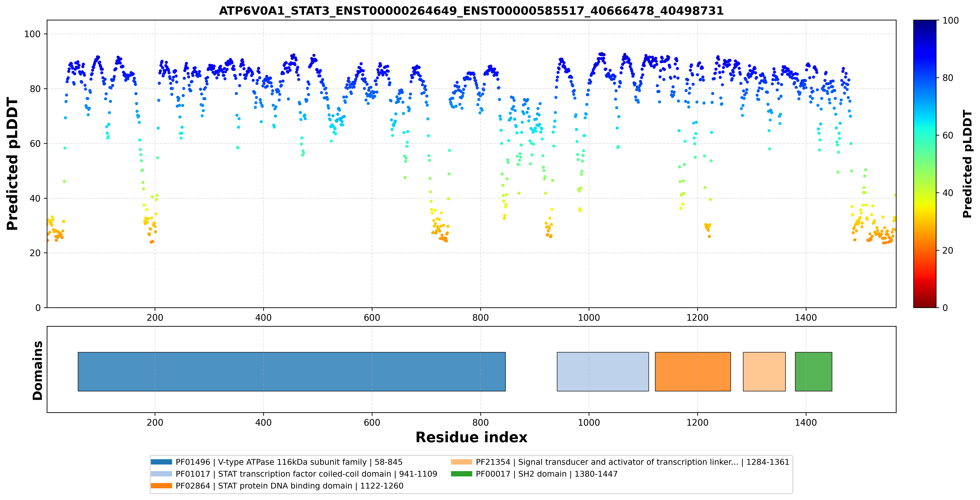Click the V-type ATPase legend entry text
The image size is (980, 500).
point(289,462)
